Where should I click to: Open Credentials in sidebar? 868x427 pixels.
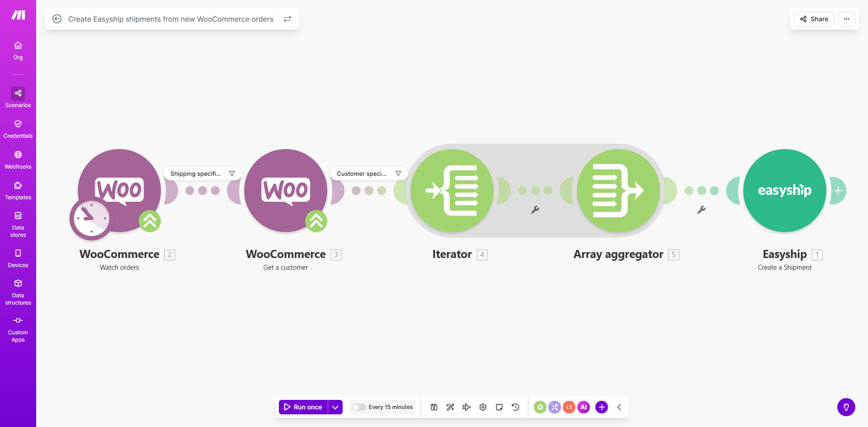pos(18,129)
